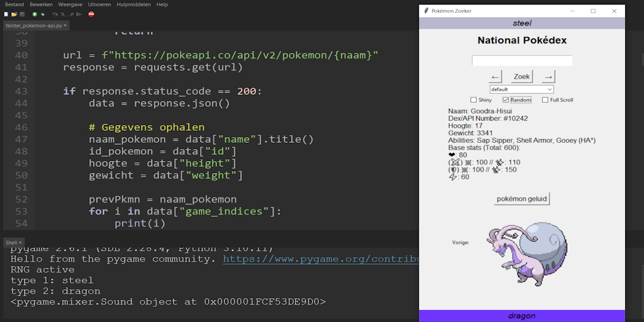Click the 'steel' type bar at top
The image size is (644, 322).
521,23
